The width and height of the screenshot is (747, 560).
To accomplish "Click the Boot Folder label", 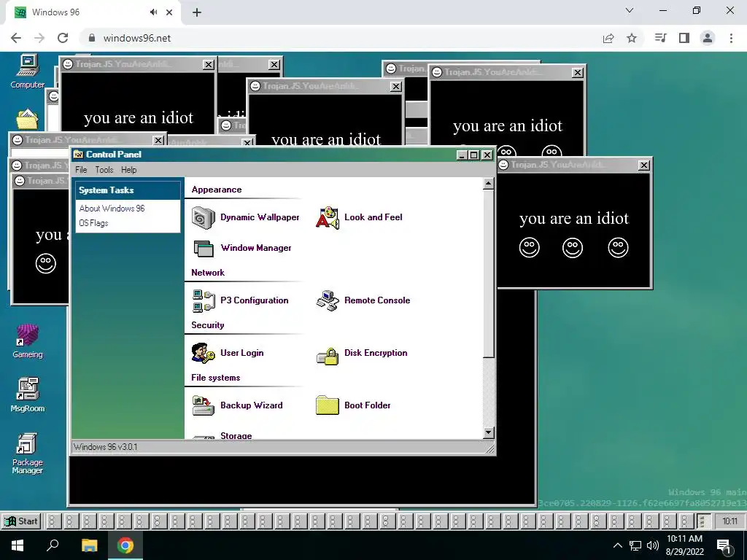I will click(367, 405).
